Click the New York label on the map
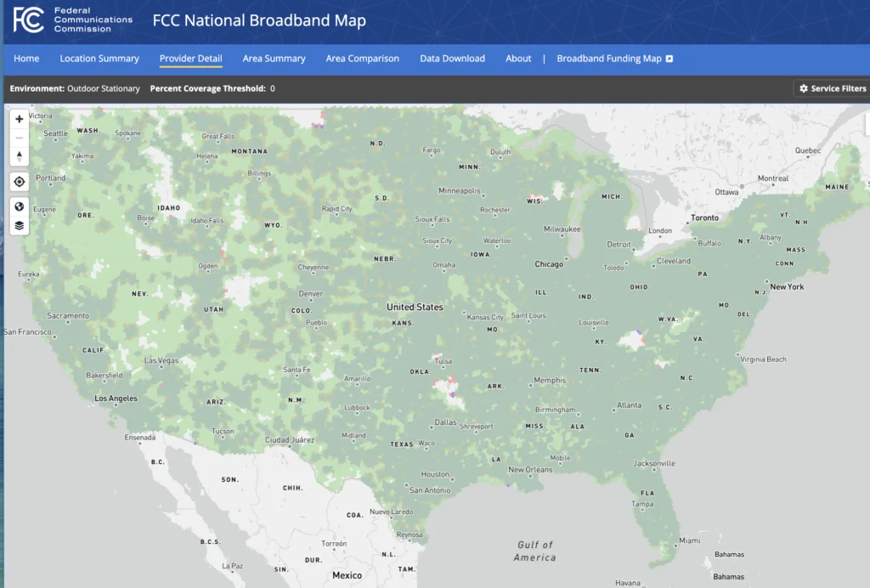The width and height of the screenshot is (870, 588). coord(787,287)
